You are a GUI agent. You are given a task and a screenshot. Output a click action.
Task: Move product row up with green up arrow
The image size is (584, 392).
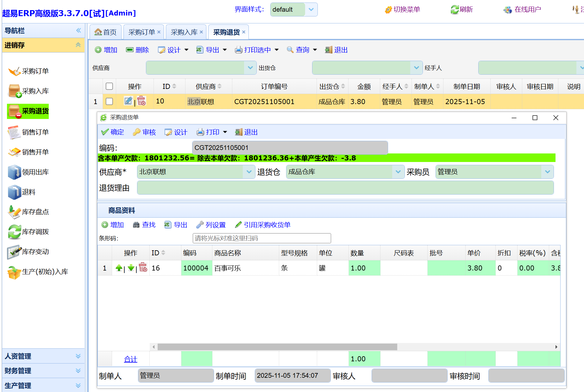pos(119,268)
